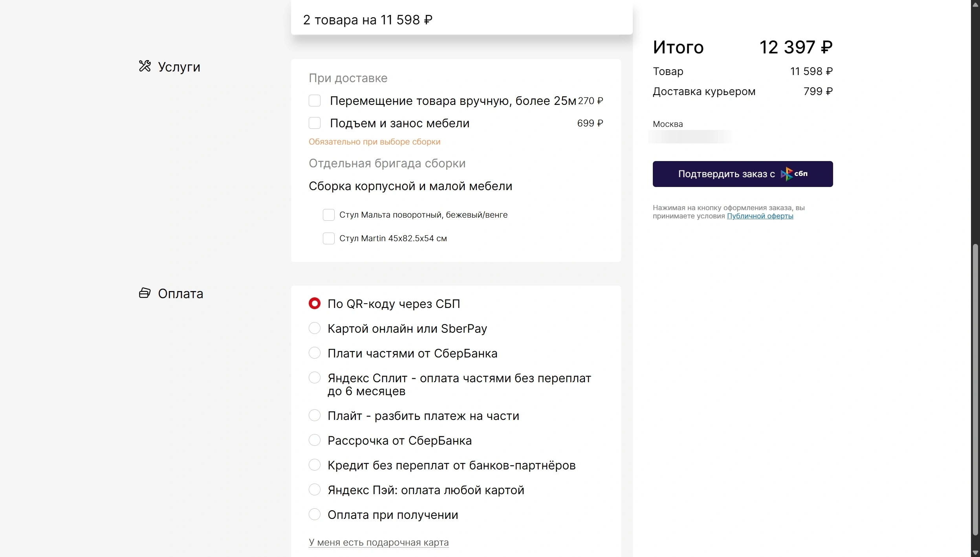Viewport: 980px width, 557px height.
Task: Click the Итого total 12 397 ₽
Action: (796, 48)
